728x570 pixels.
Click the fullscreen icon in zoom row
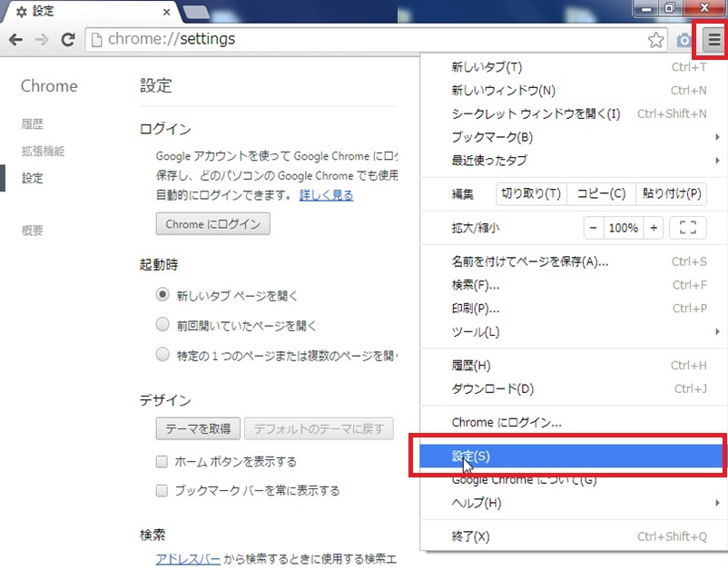[x=688, y=228]
